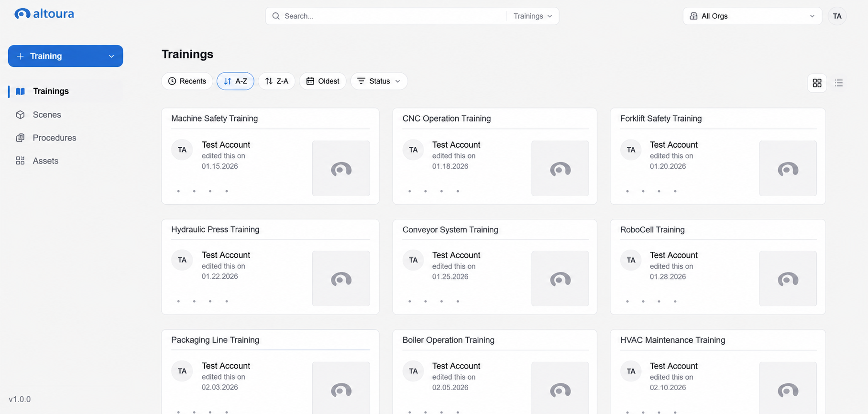Screen dimensions: 868x414
Task: Filter by Recents
Action: 187,81
